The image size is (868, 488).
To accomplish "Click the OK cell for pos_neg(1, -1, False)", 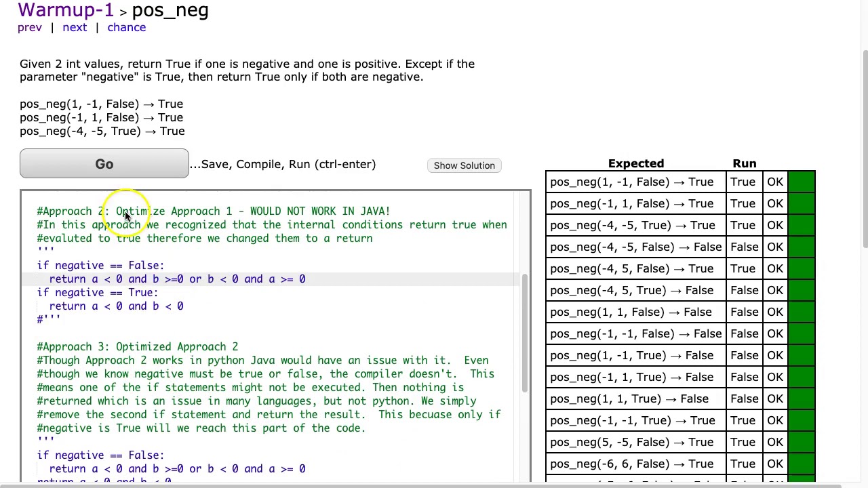I will pyautogui.click(x=775, y=182).
